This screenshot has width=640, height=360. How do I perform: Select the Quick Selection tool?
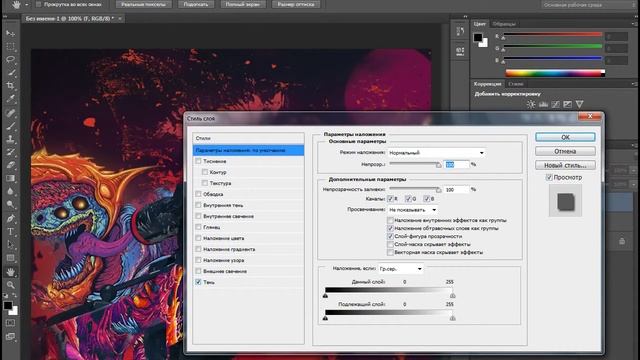click(x=10, y=73)
